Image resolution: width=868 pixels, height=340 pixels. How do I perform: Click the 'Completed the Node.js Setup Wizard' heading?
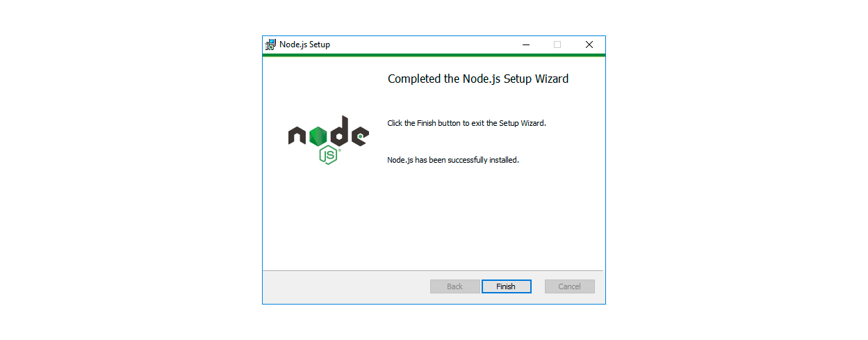[478, 79]
